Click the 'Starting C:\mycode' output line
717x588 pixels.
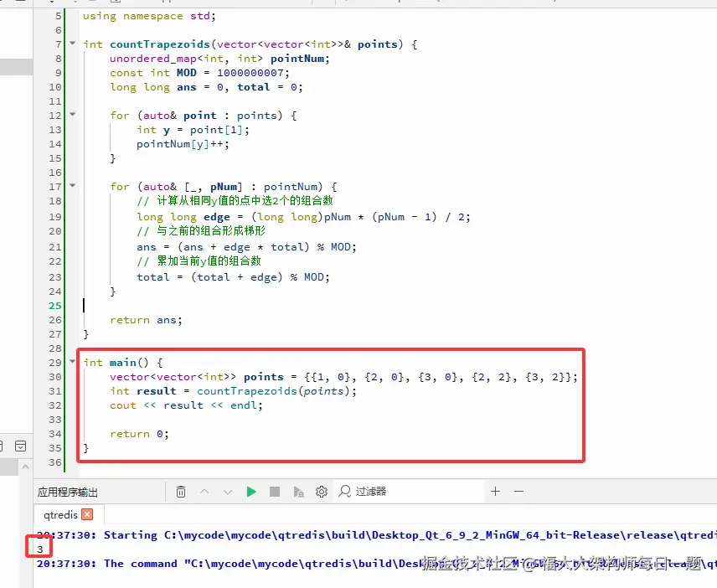coord(376,535)
